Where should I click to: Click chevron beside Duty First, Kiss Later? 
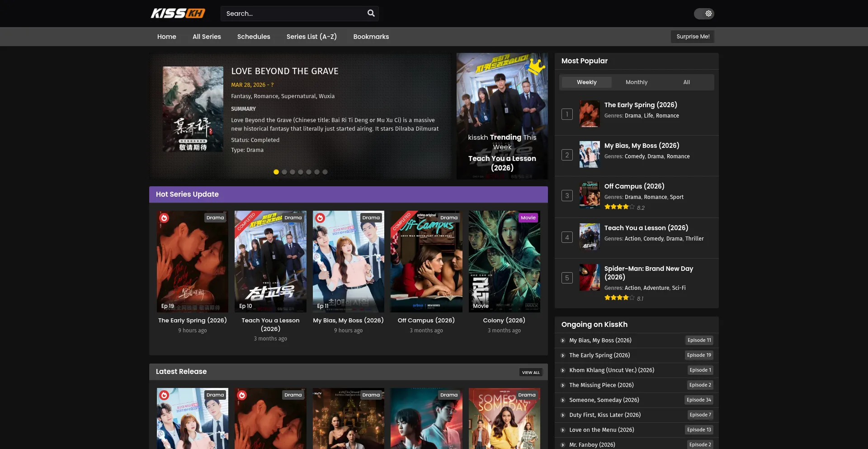[x=563, y=415]
